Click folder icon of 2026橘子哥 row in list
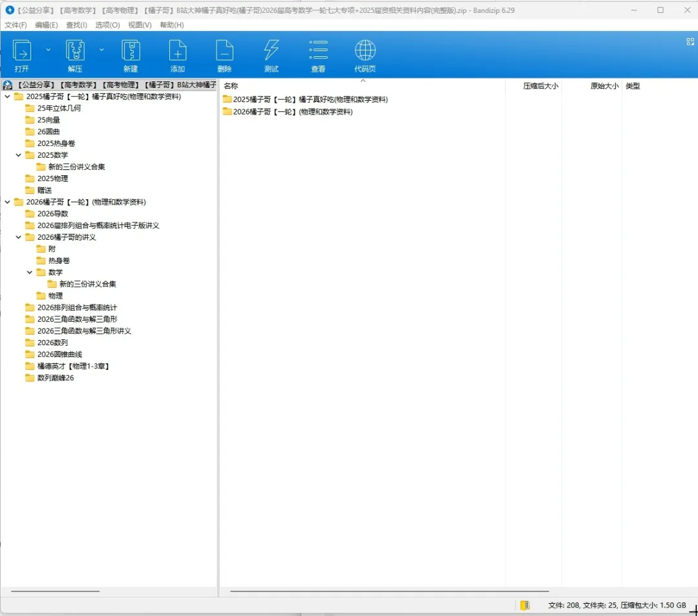698x616 pixels. tap(227, 112)
